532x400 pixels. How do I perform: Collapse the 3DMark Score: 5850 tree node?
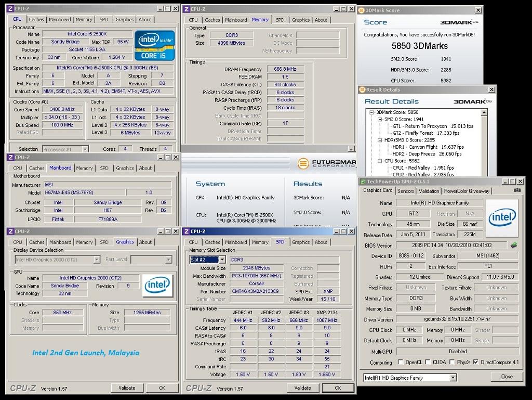[x=372, y=112]
